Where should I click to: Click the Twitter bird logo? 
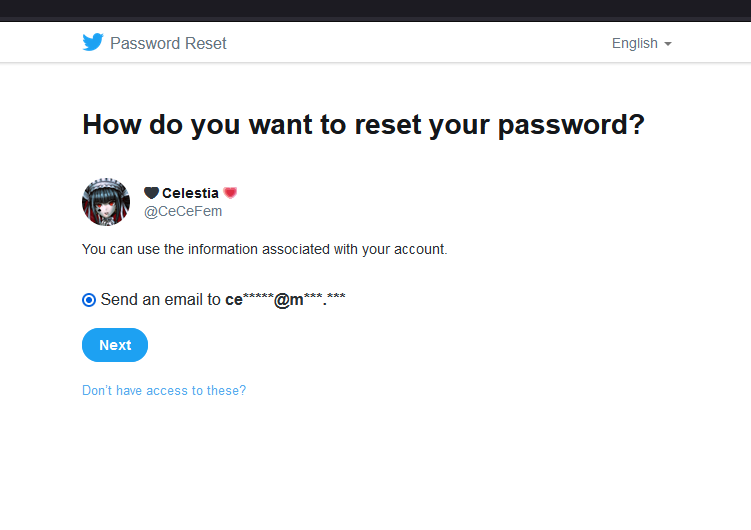(93, 42)
